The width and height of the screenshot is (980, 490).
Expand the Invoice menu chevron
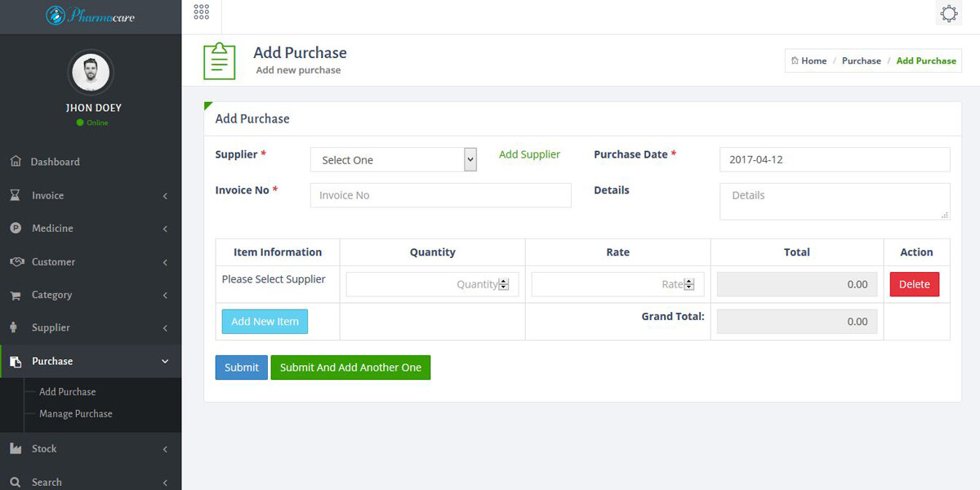165,196
